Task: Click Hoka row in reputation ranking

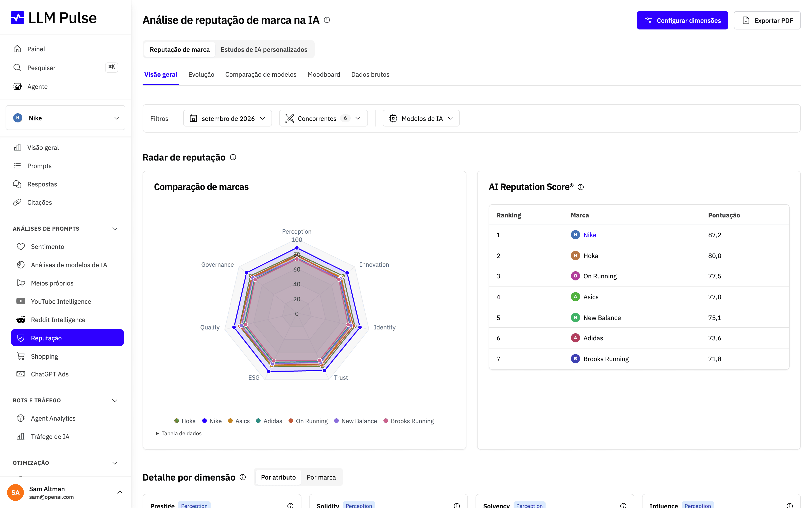Action: tap(639, 256)
